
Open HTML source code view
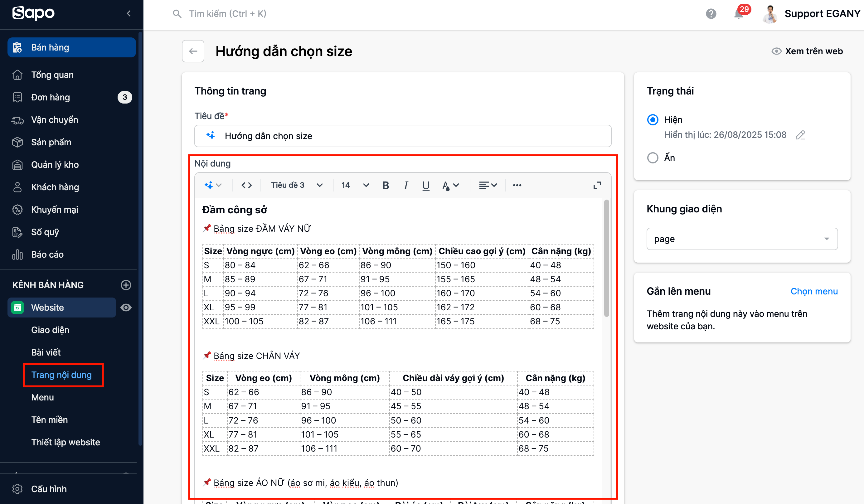click(246, 186)
